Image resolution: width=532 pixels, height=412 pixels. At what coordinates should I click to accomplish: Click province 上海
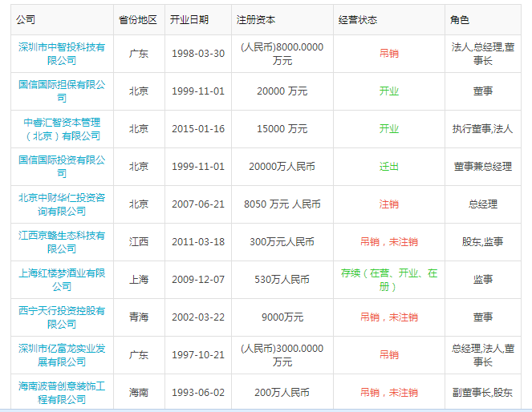[139, 280]
